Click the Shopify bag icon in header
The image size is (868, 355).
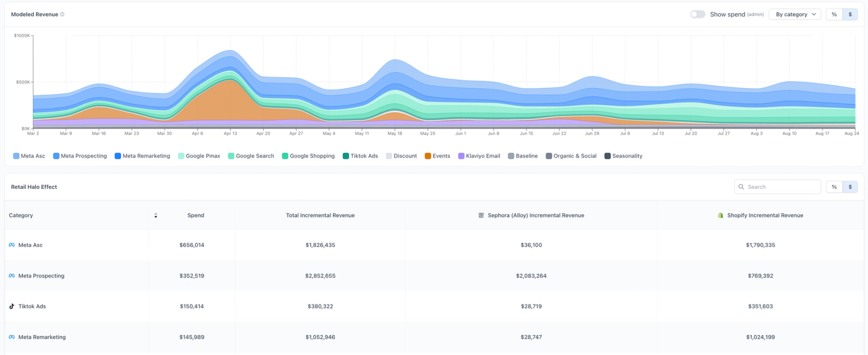tap(720, 215)
